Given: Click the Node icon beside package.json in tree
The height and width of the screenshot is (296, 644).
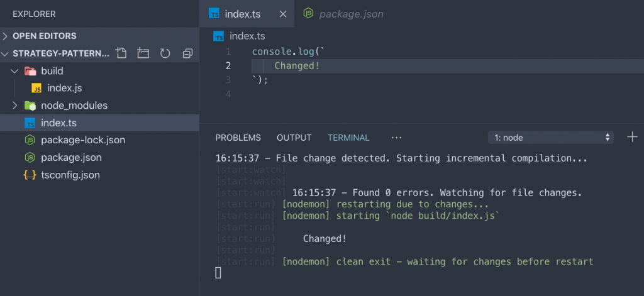Looking at the screenshot, I should (30, 157).
